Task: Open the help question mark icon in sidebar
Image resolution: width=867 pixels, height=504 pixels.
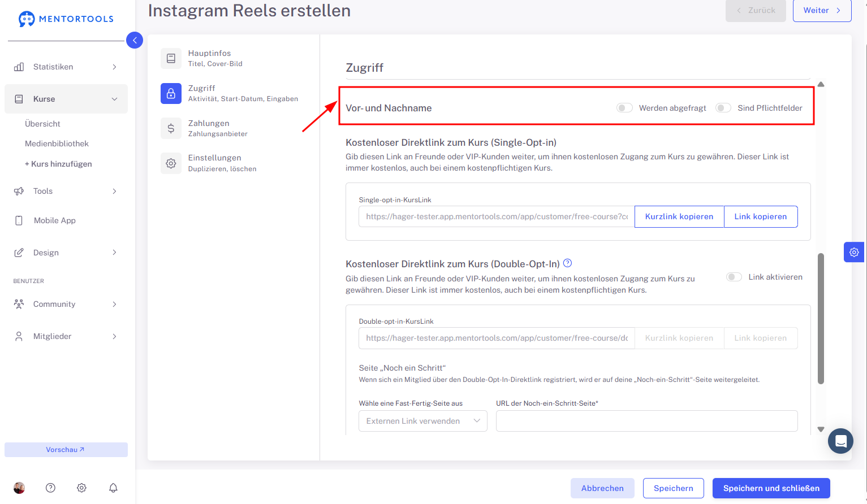Action: point(50,488)
